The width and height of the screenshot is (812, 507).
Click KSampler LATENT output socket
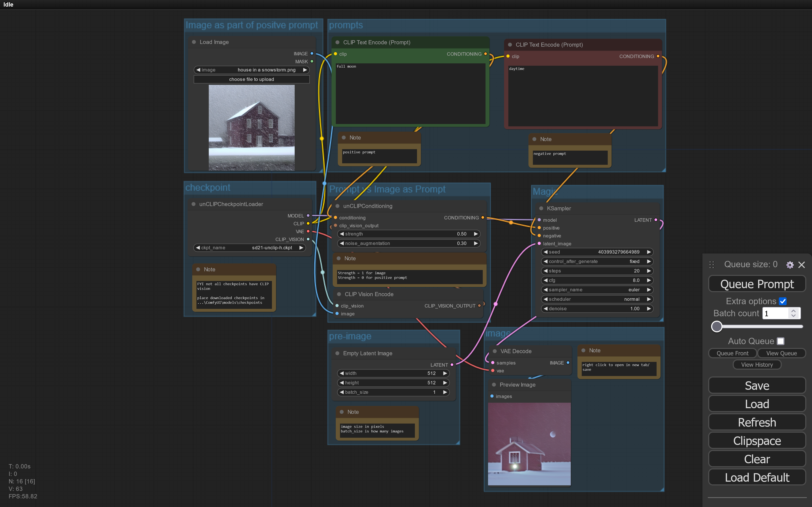(x=656, y=220)
